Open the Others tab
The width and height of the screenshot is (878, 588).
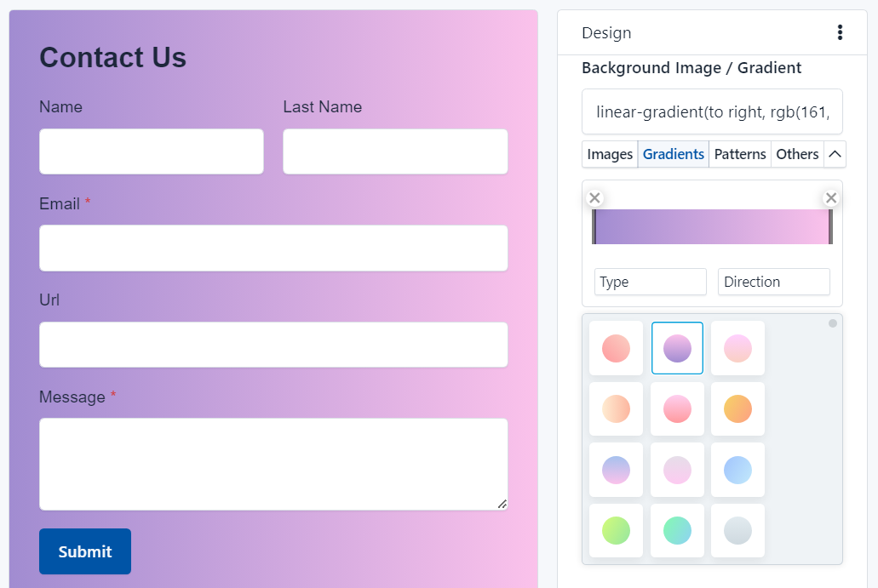click(797, 154)
